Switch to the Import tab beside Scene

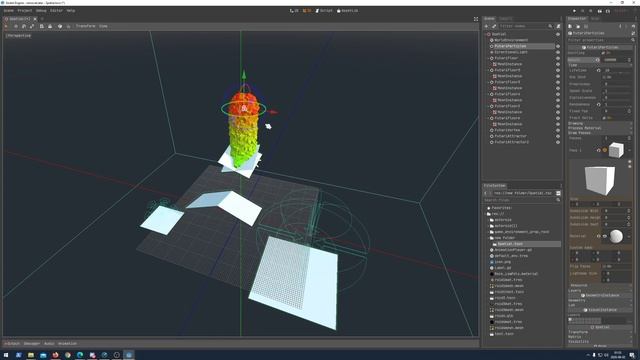click(505, 19)
